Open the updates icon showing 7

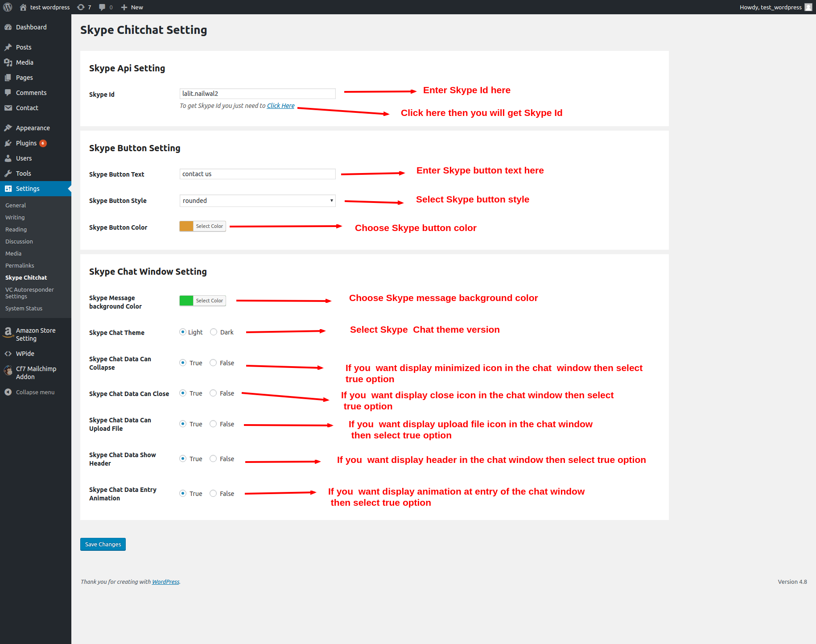click(x=81, y=7)
